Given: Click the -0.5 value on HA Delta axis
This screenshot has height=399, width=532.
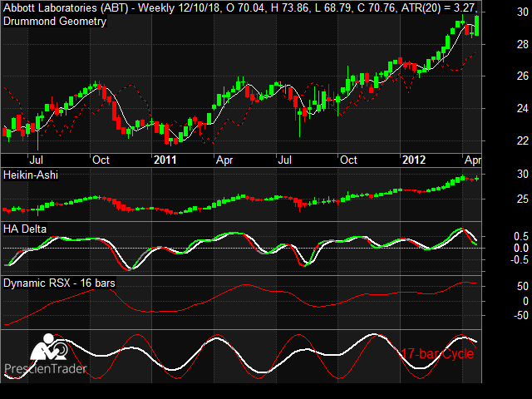Looking at the screenshot, I should (x=520, y=260).
